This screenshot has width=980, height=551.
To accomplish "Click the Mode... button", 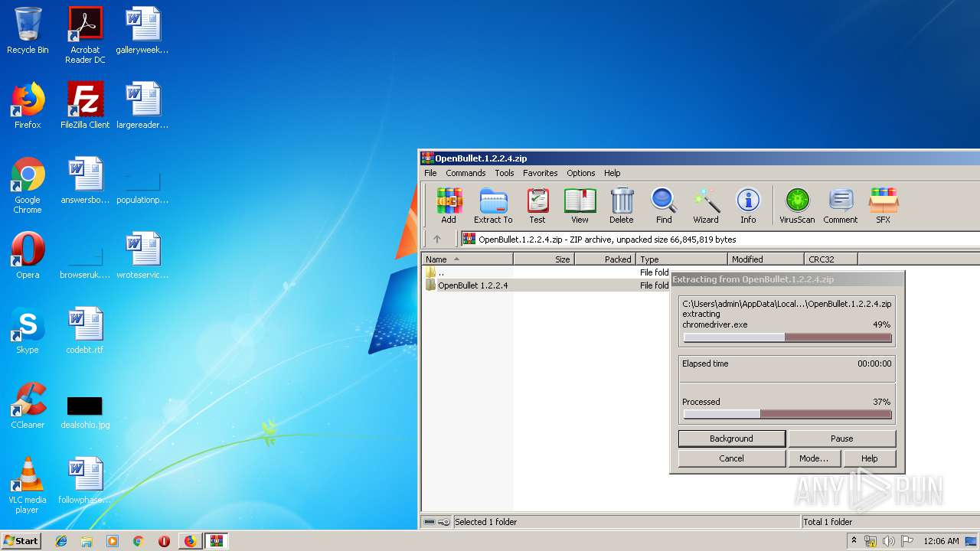I will 814,458.
